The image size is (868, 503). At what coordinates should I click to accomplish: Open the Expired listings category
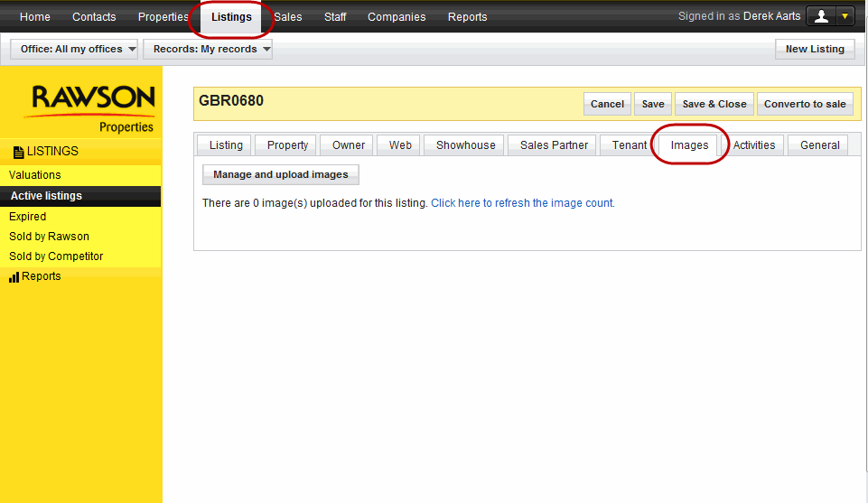[27, 217]
